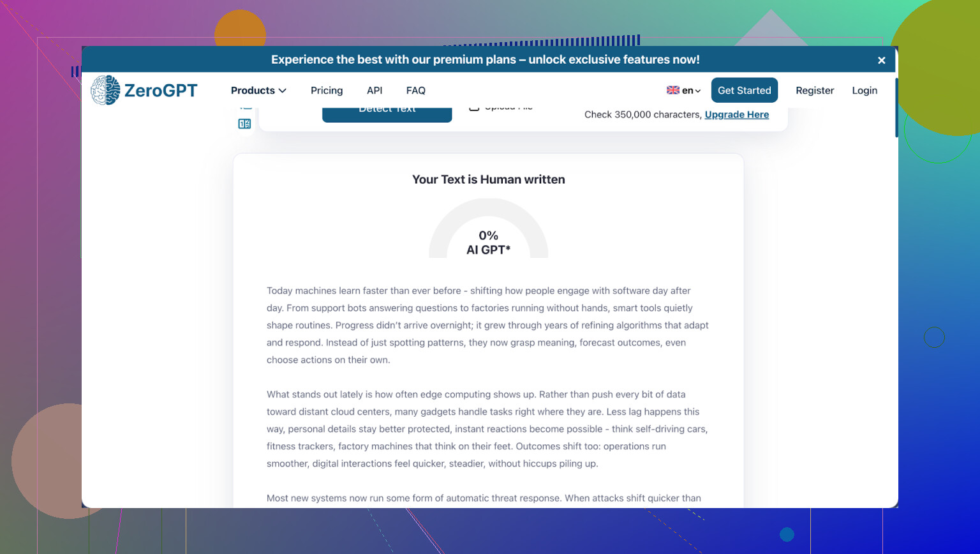Click the ZeroGPT brain logo
This screenshot has height=554, width=980.
coord(105,90)
